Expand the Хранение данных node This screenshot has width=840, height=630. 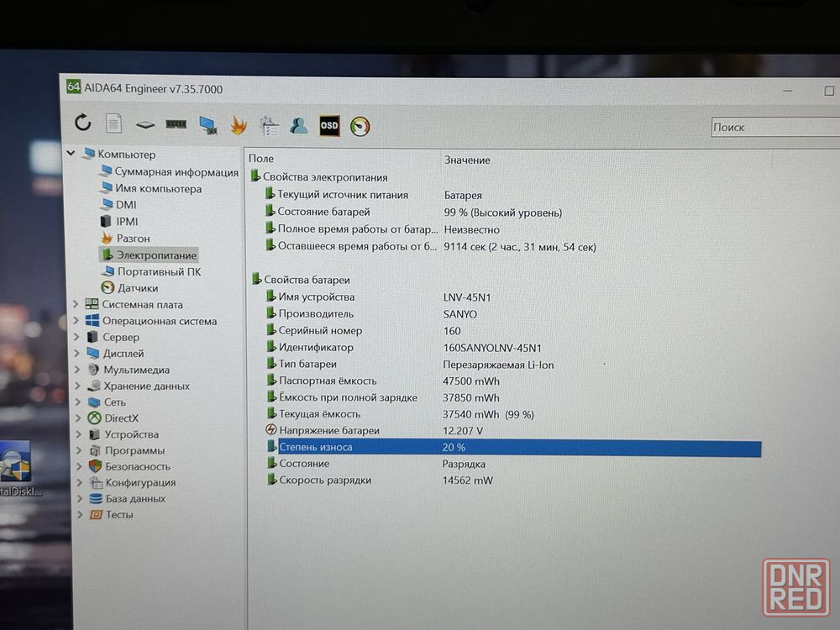click(77, 386)
